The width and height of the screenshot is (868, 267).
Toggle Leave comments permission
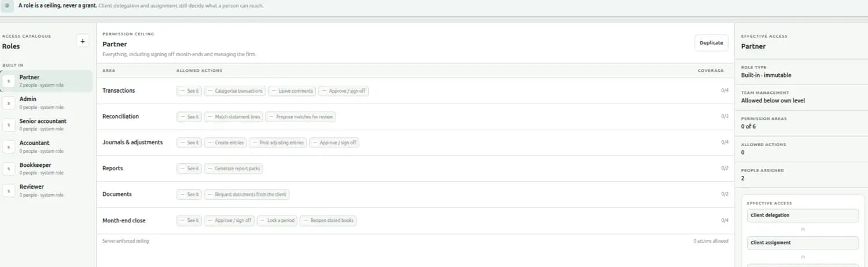[x=292, y=91]
